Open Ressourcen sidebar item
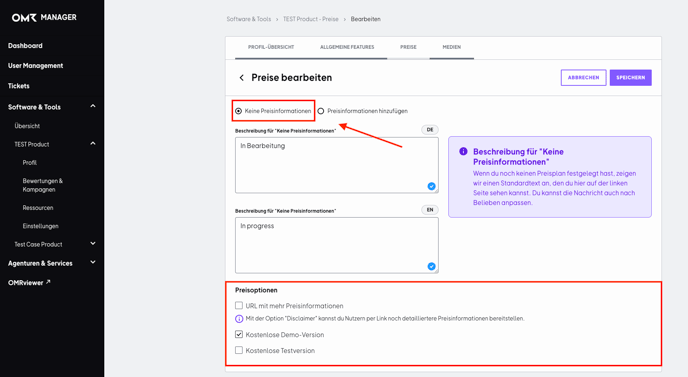This screenshot has height=377, width=688. [38, 208]
